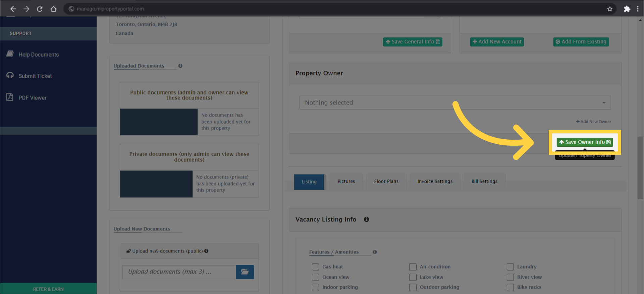This screenshot has height=294, width=644.
Task: Open file browser with the folder icon button
Action: coord(245,272)
